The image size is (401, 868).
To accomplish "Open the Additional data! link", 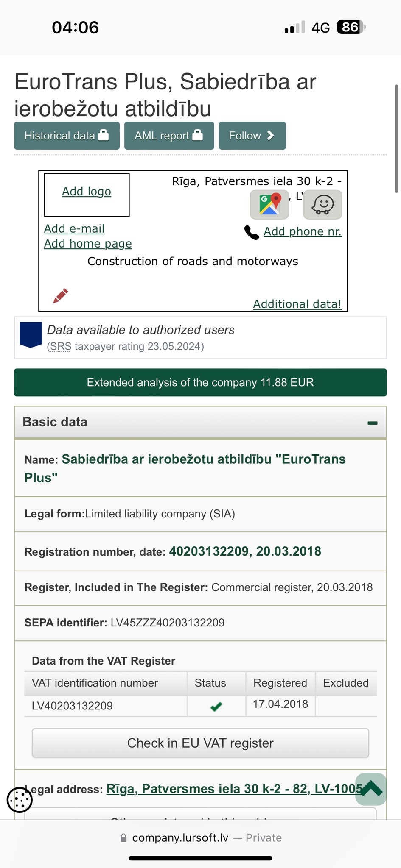I will click(297, 304).
